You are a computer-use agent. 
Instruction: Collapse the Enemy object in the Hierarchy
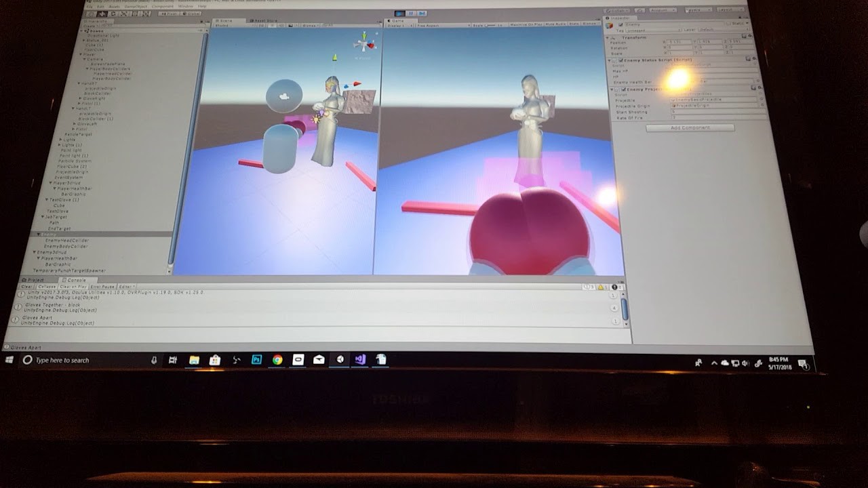(x=37, y=232)
